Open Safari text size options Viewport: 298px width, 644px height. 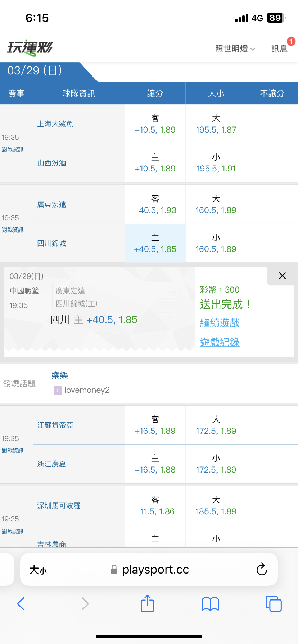click(x=38, y=570)
